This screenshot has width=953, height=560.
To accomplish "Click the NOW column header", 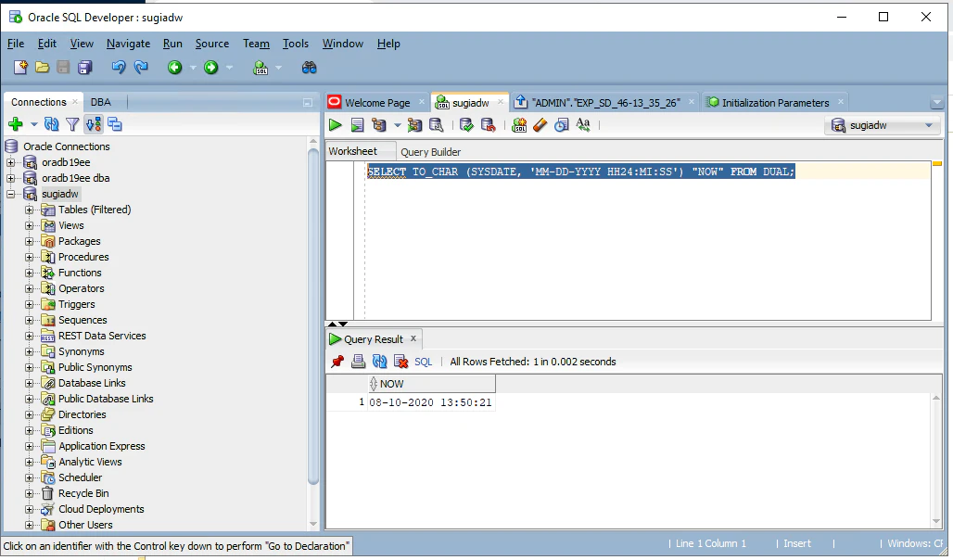I will 431,384.
